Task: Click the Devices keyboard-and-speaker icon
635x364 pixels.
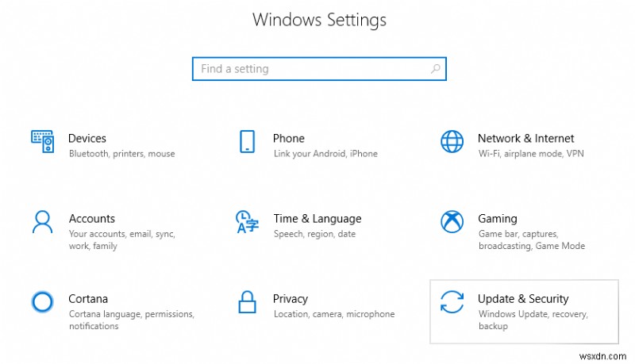Action: 43,141
